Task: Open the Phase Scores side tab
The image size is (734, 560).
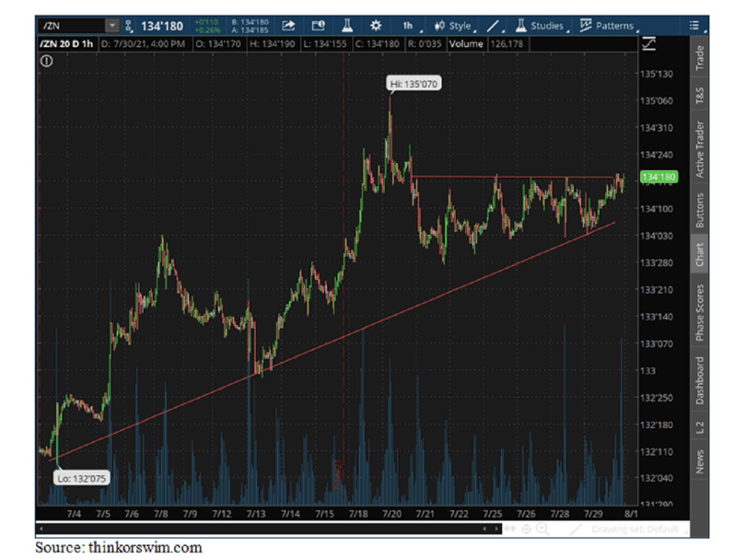Action: pyautogui.click(x=699, y=312)
